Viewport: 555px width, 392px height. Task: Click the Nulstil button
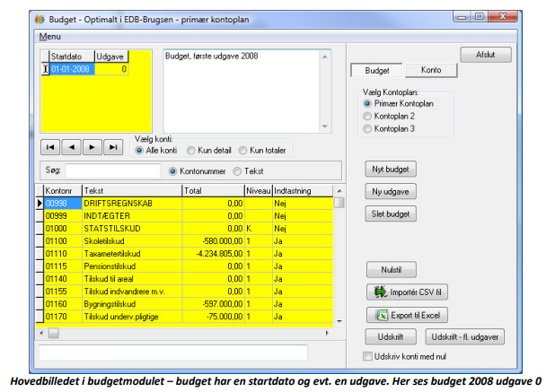392,270
